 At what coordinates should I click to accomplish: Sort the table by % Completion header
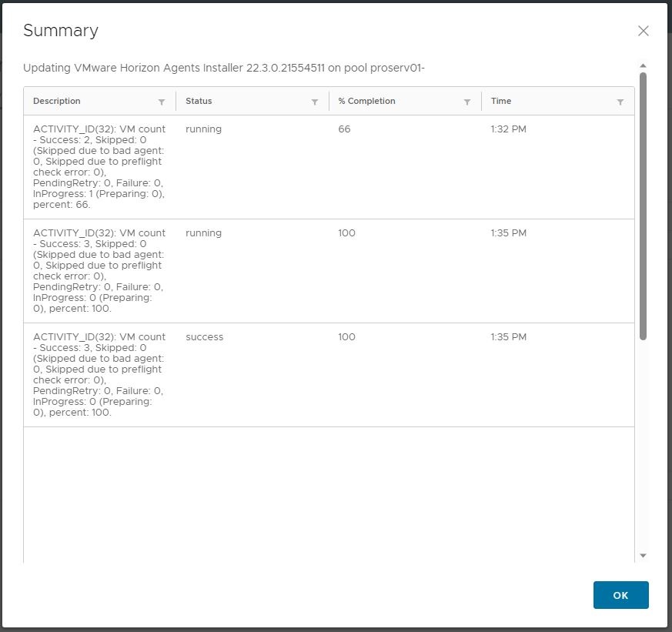(366, 101)
